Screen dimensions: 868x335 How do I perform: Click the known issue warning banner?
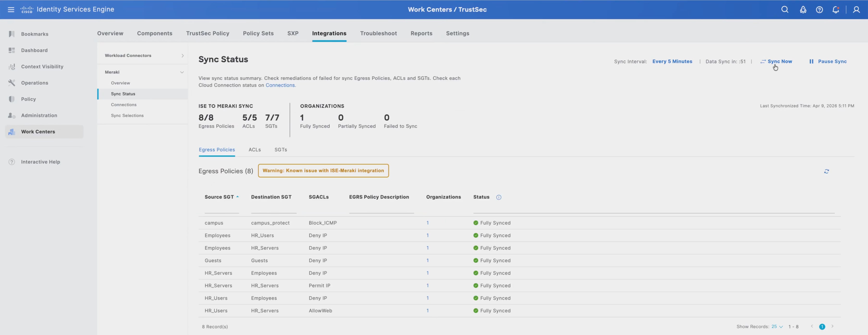[x=323, y=171]
